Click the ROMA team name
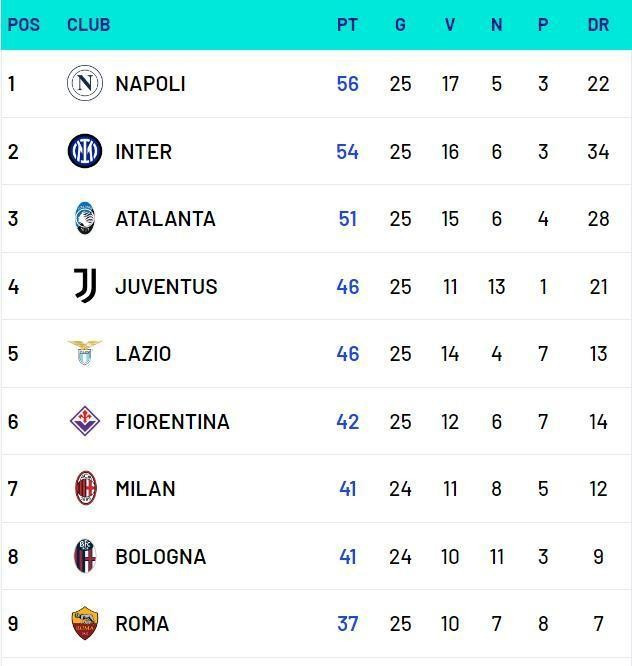The height and width of the screenshot is (666, 632). [x=142, y=624]
